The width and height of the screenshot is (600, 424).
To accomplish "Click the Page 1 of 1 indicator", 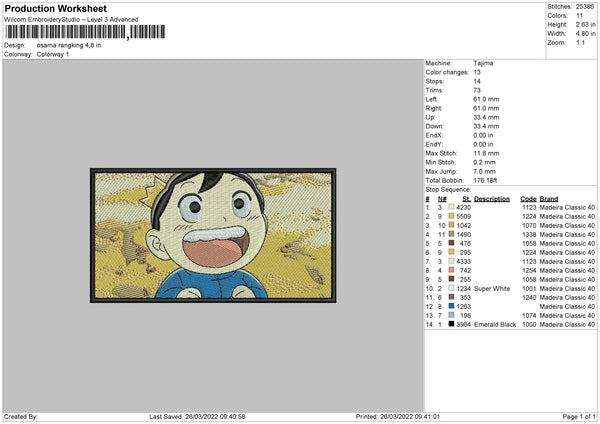I will tap(579, 416).
